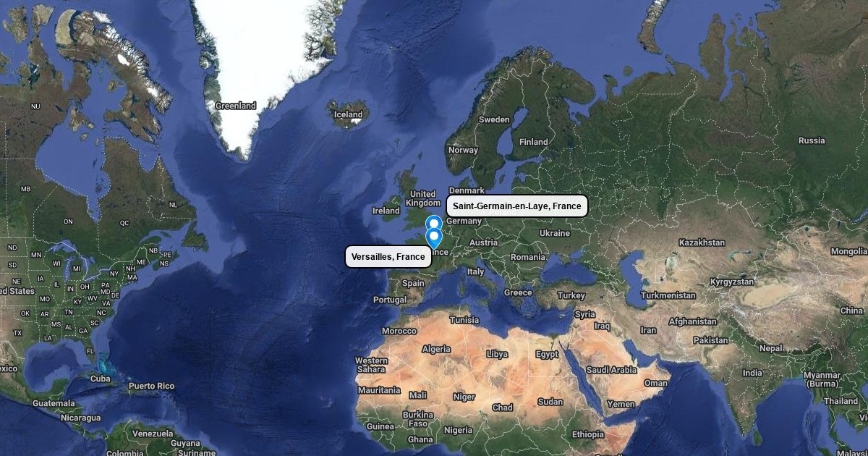Click the India country label
The image size is (868, 456).
pos(752,373)
